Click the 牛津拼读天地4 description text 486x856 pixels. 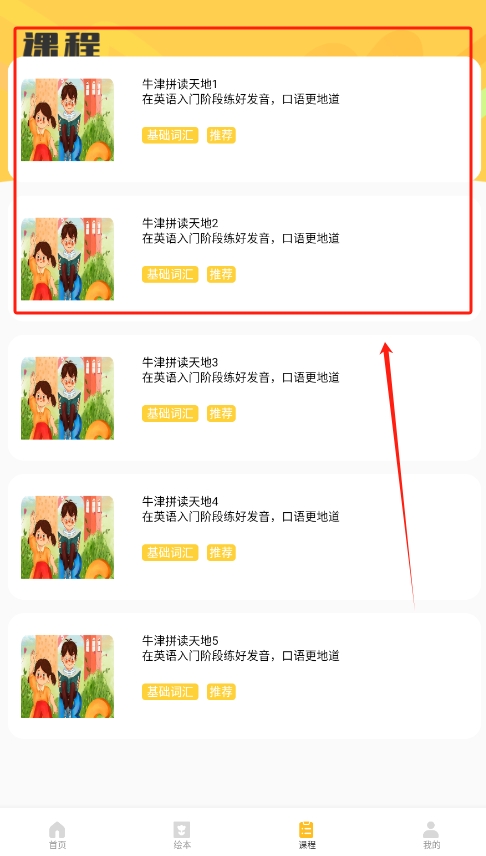[241, 516]
